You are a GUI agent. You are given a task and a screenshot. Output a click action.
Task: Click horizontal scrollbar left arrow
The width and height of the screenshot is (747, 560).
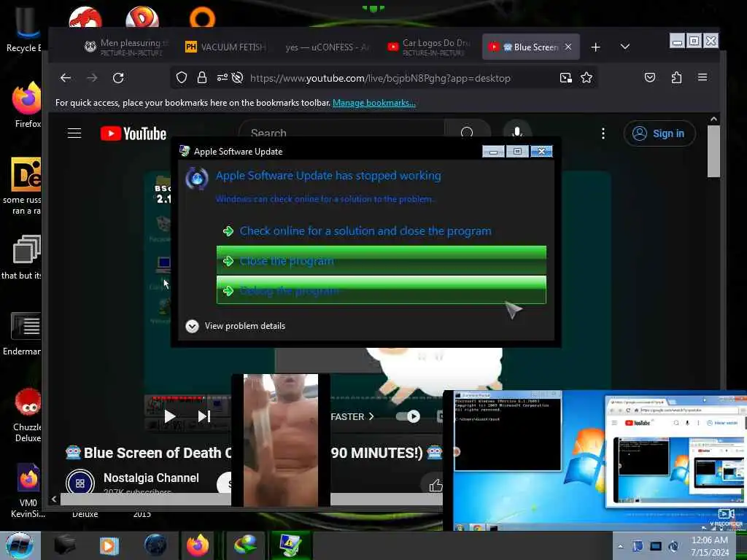pyautogui.click(x=54, y=499)
